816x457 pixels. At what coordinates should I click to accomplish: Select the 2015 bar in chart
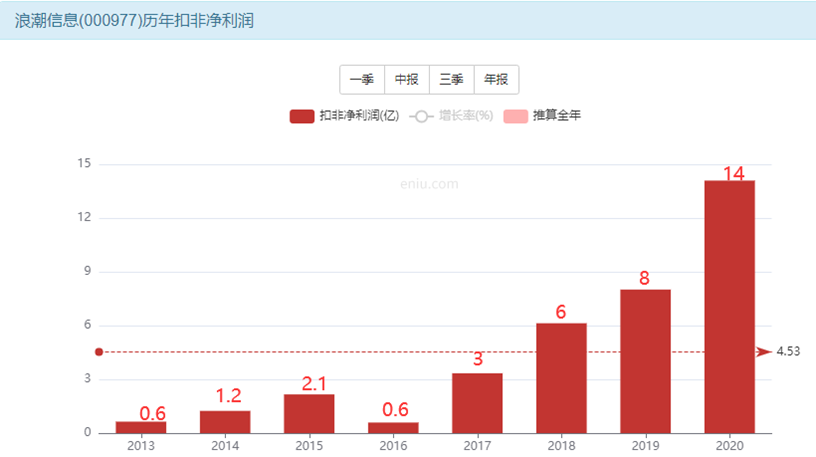(x=309, y=414)
